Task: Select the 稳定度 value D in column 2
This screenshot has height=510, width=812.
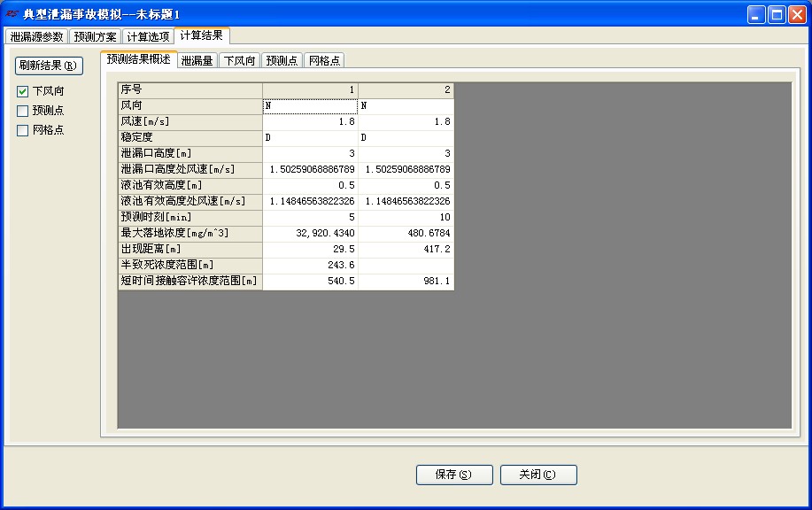Action: pos(406,138)
